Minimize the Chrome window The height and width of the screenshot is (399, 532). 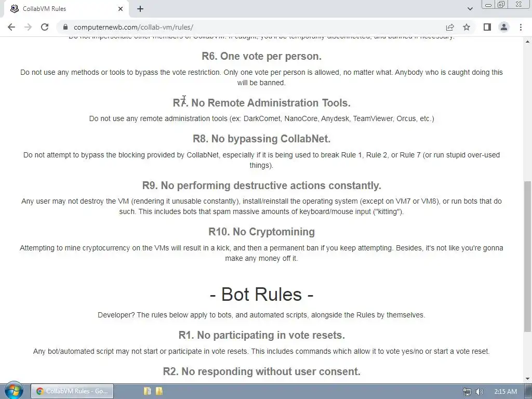click(x=488, y=4)
